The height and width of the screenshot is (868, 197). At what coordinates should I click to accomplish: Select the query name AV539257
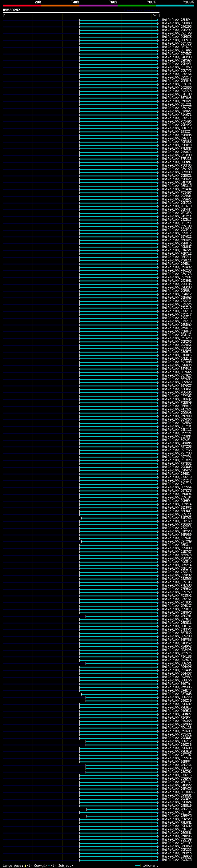click(11, 10)
